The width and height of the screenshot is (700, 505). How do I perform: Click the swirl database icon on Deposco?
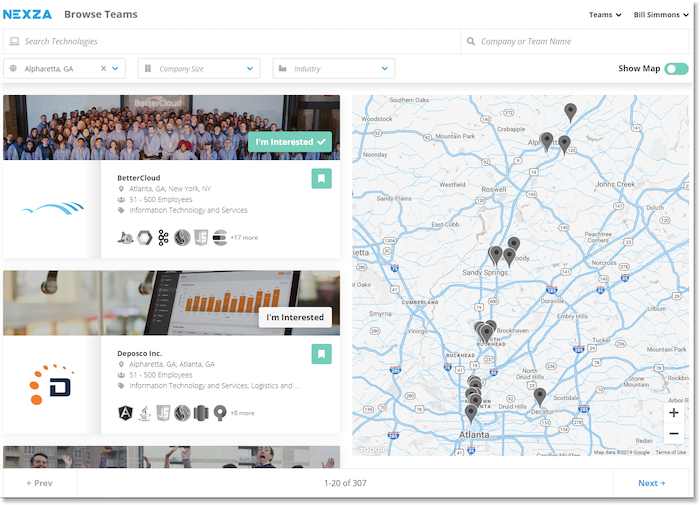click(182, 413)
